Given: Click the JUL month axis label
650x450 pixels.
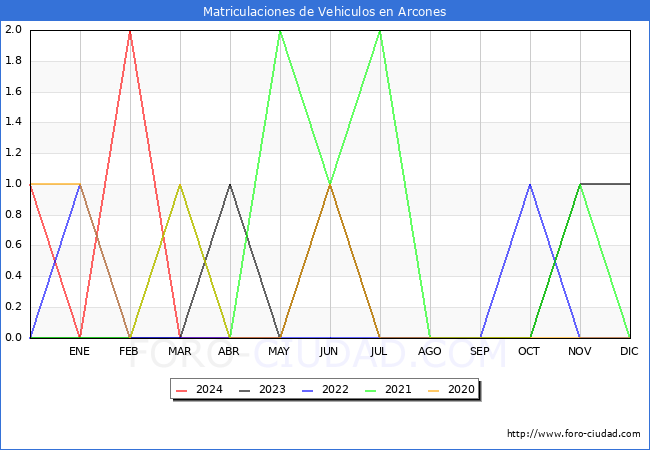Looking at the screenshot, I should click(379, 351).
